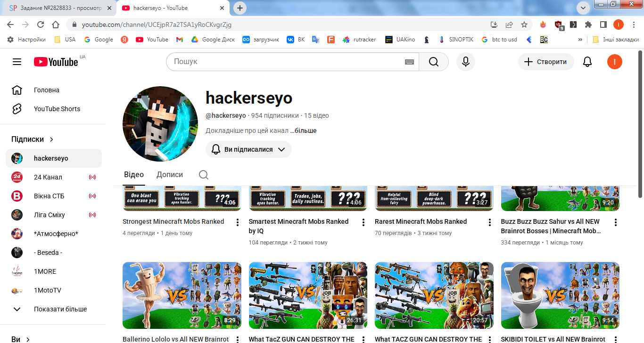The width and height of the screenshot is (644, 343).
Task: Open the Google Диск bookmark
Action: [x=213, y=40]
